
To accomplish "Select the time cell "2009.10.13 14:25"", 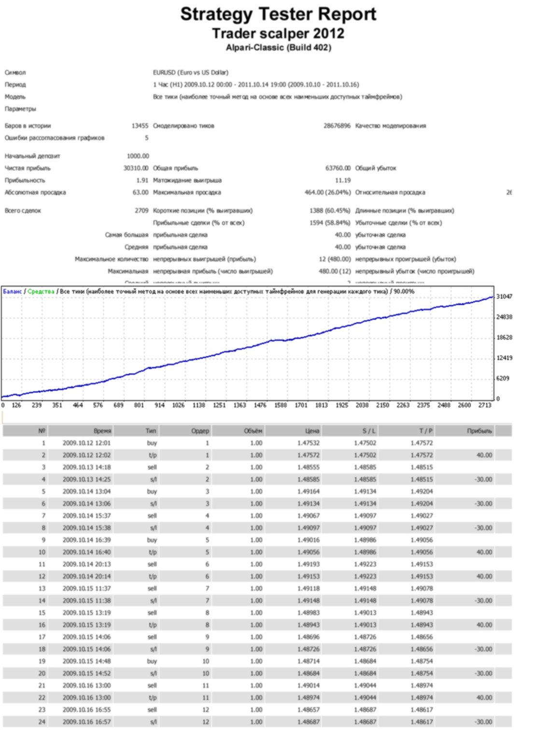I will pos(86,480).
